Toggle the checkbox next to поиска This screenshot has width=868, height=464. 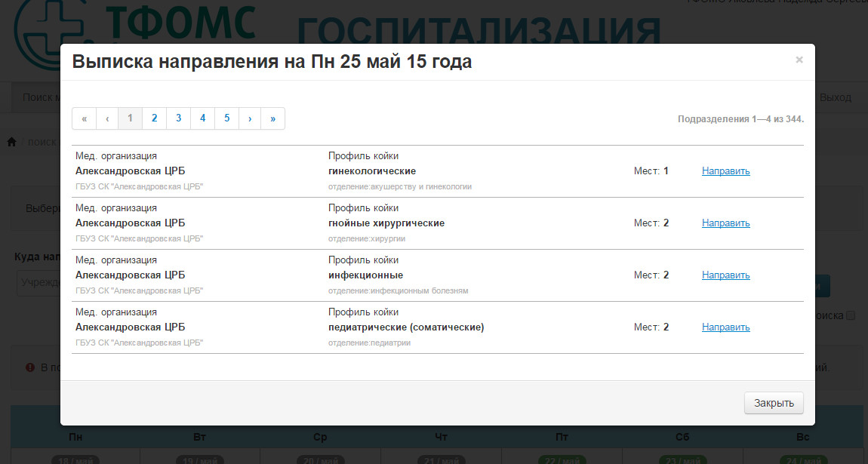coord(851,315)
